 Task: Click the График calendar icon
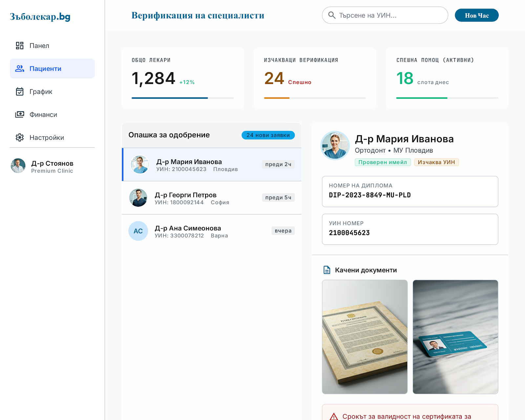pyautogui.click(x=20, y=92)
